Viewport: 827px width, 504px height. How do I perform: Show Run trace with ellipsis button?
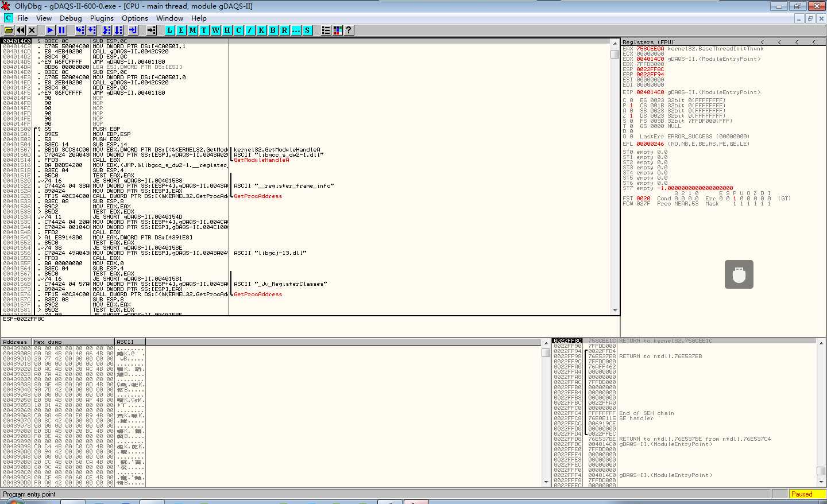pyautogui.click(x=296, y=30)
